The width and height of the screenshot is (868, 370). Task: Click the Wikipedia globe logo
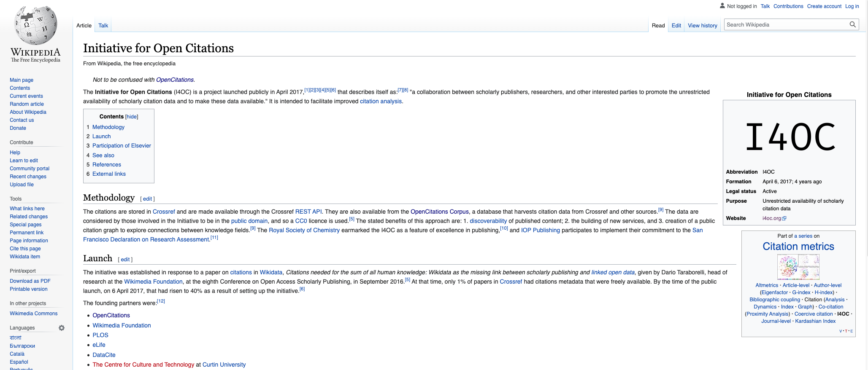[35, 26]
